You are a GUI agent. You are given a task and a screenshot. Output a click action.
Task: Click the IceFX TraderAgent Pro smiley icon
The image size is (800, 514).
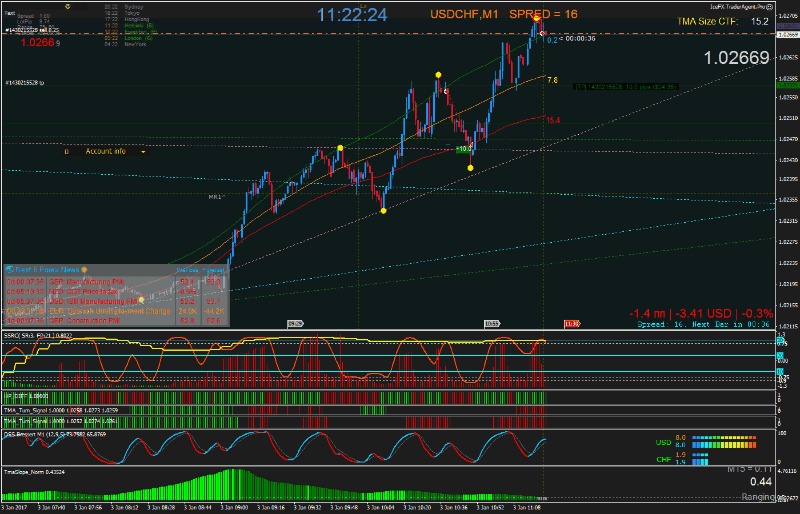pyautogui.click(x=770, y=7)
